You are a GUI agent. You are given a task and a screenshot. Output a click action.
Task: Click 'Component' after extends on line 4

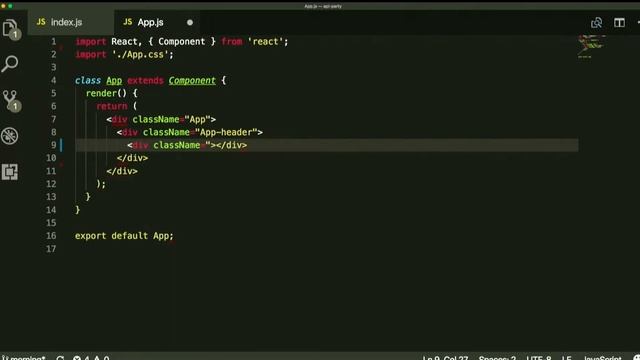[x=192, y=80]
